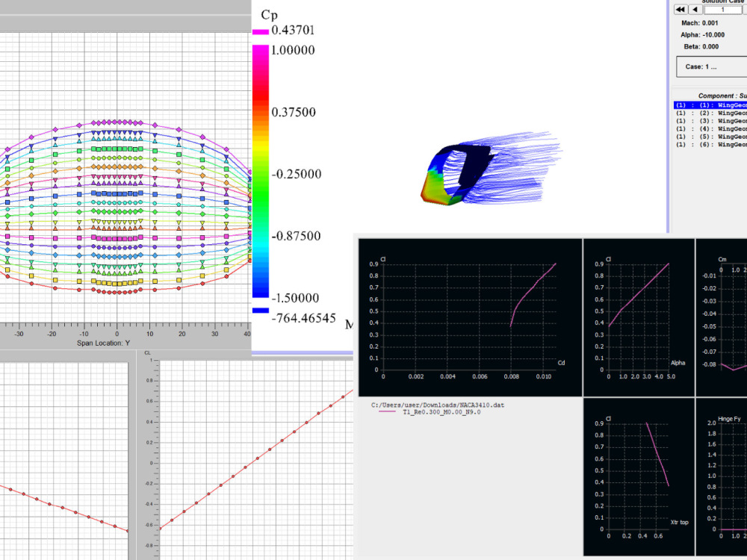Select WingGeom component (2) in the list
Screen dimensions: 747x560
(710, 113)
